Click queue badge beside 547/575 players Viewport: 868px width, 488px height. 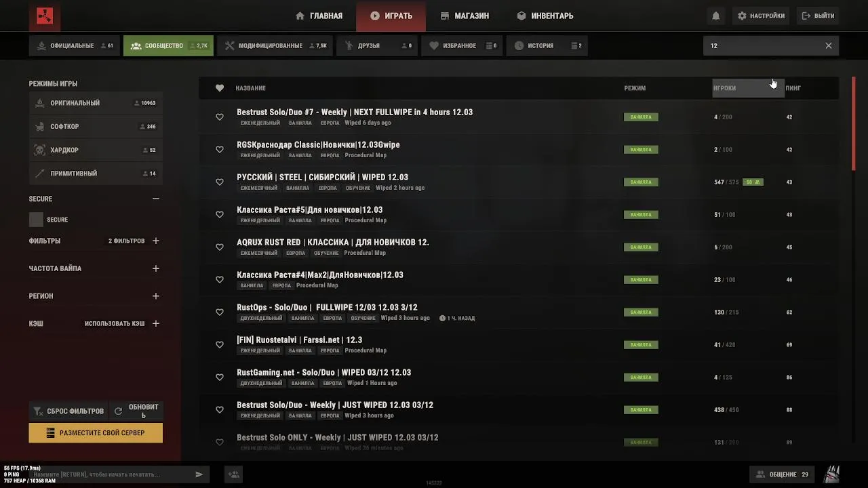coord(753,182)
